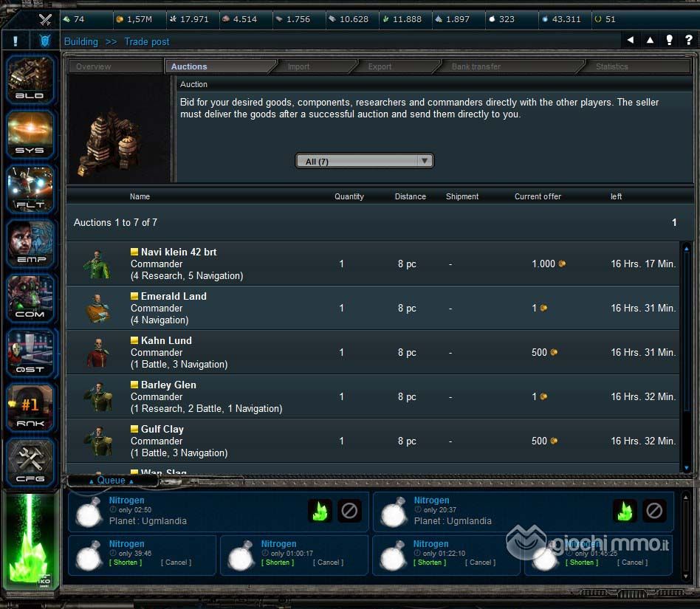Collapse the Queue panel

point(111,481)
